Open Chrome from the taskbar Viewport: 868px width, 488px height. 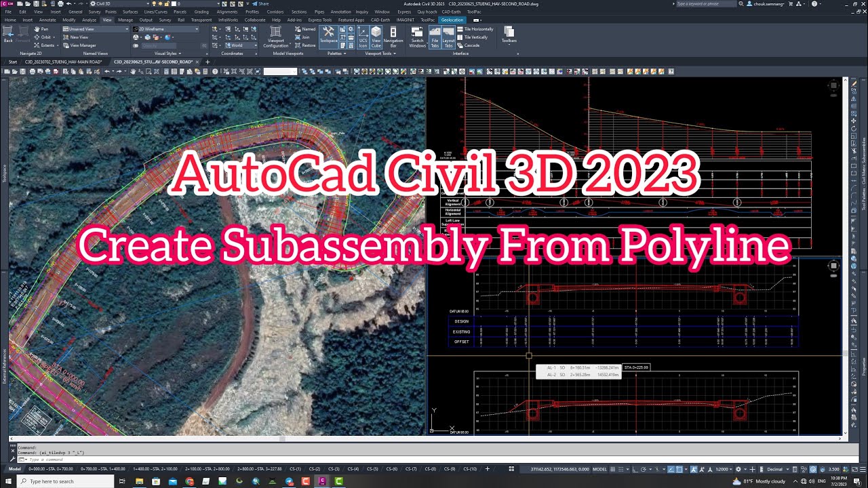click(x=189, y=481)
